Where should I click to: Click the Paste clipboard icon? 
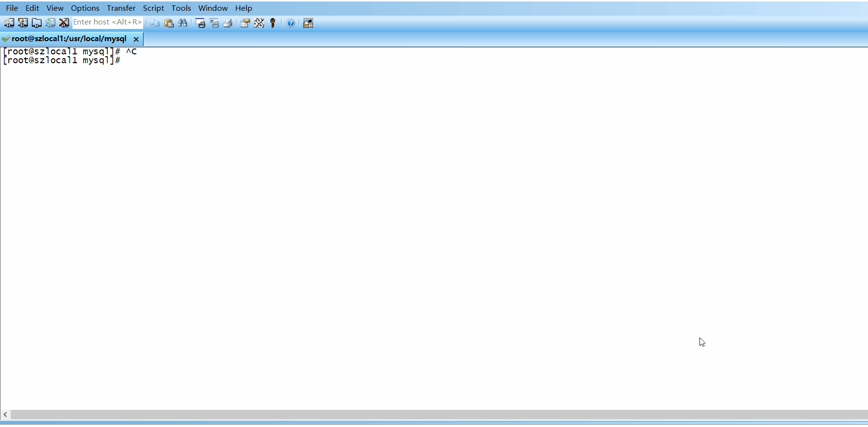click(169, 23)
